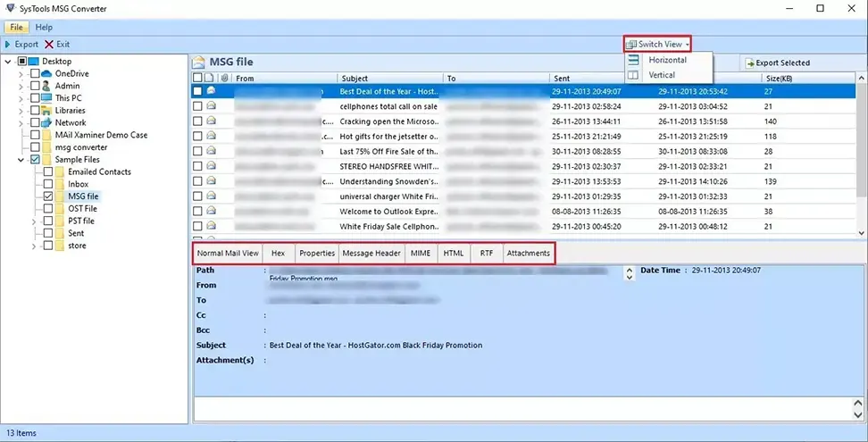Viewport: 868px width, 442px height.
Task: Click the Path field scroll stepper
Action: click(629, 272)
